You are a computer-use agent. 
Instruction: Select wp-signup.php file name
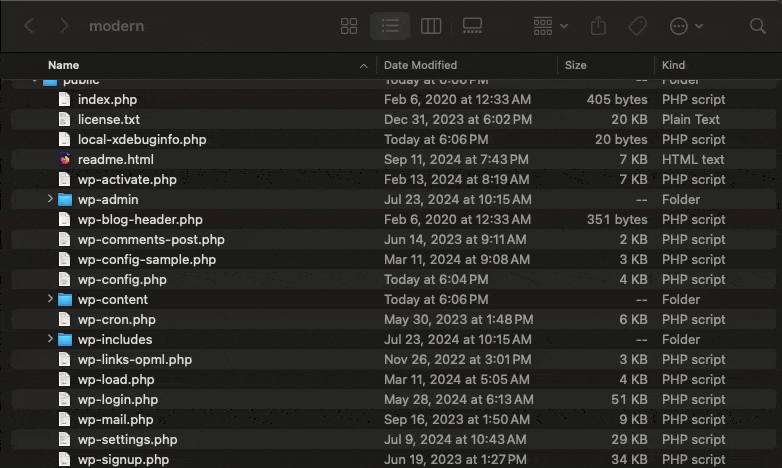click(123, 459)
